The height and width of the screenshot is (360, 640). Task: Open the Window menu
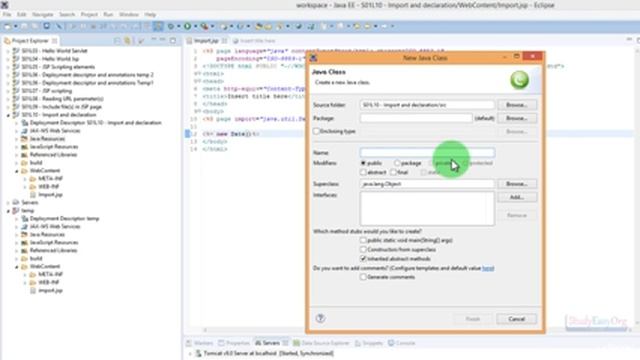point(129,14)
